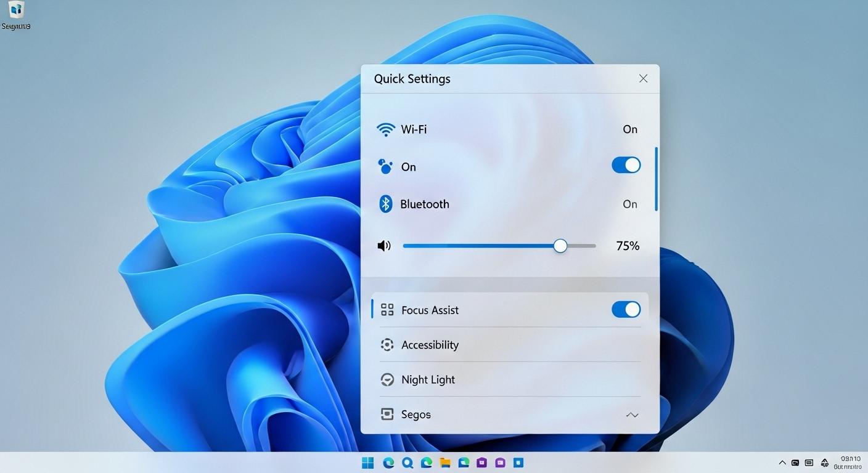Toggle the Wi-Fi On status
The width and height of the screenshot is (868, 473).
pos(629,129)
